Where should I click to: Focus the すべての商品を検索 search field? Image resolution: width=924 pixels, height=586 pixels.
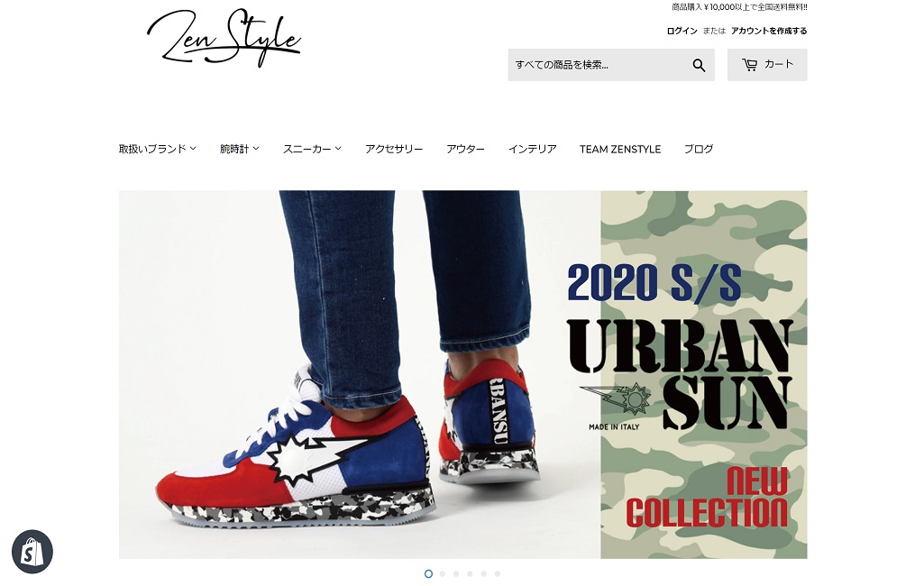(599, 65)
